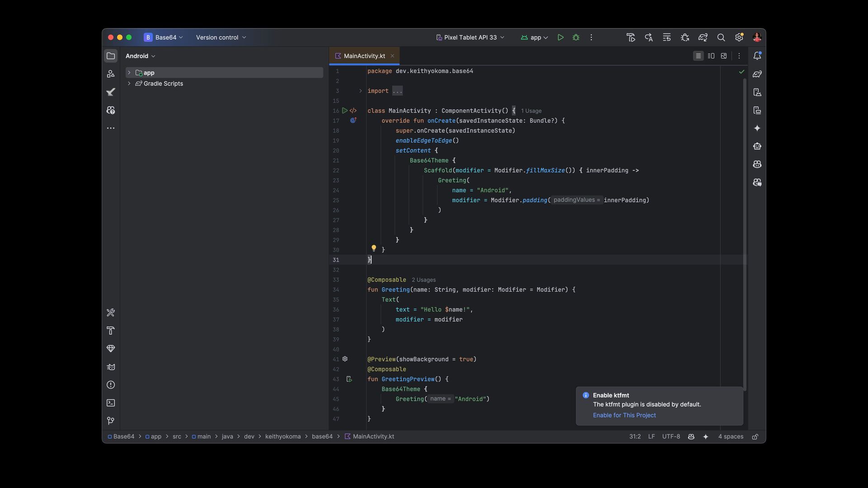The image size is (868, 488).
Task: Click the run gutter icon beside MainActivity class
Action: (345, 111)
